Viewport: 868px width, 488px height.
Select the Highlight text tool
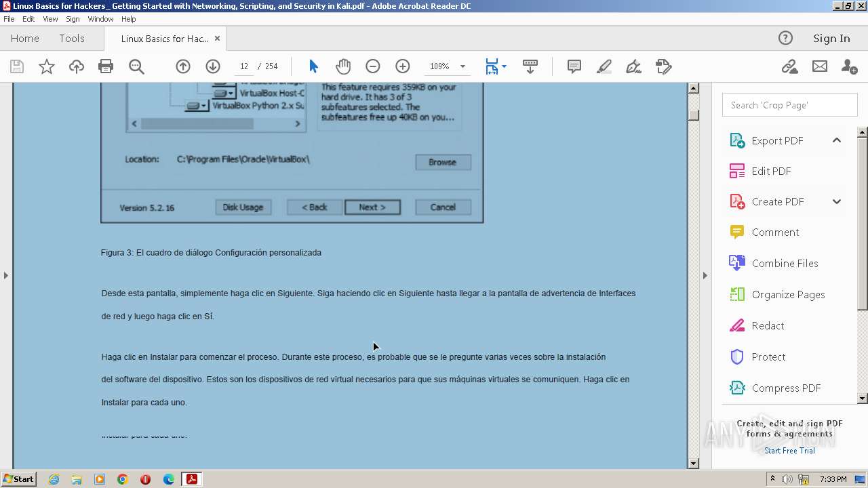point(604,66)
